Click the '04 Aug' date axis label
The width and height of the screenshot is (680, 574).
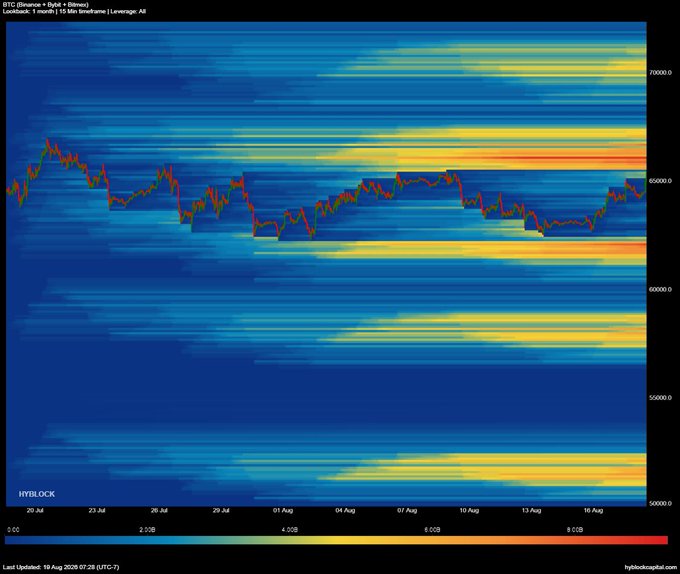[x=345, y=510]
